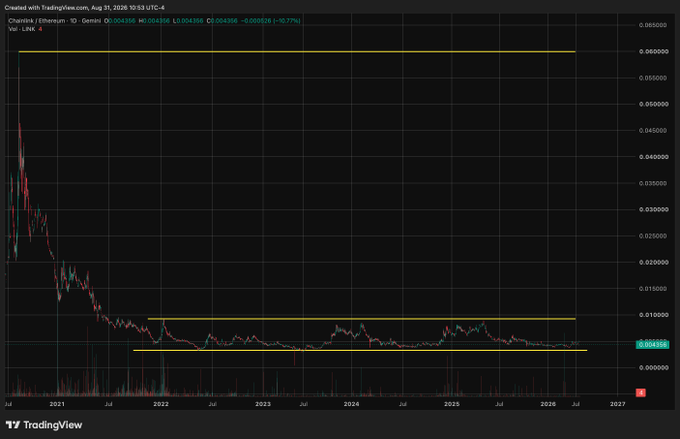This screenshot has width=680, height=439.
Task: Click the red volume value tag on price axis
Action: pyautogui.click(x=641, y=393)
